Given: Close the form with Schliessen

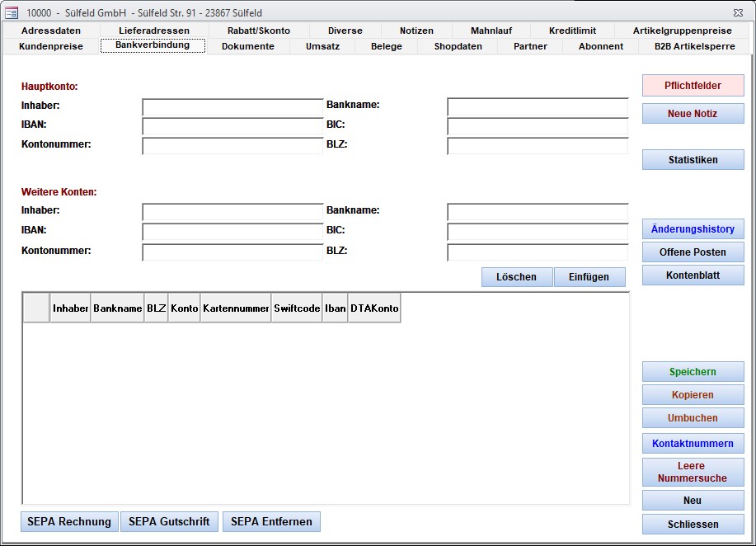Looking at the screenshot, I should pos(693,524).
